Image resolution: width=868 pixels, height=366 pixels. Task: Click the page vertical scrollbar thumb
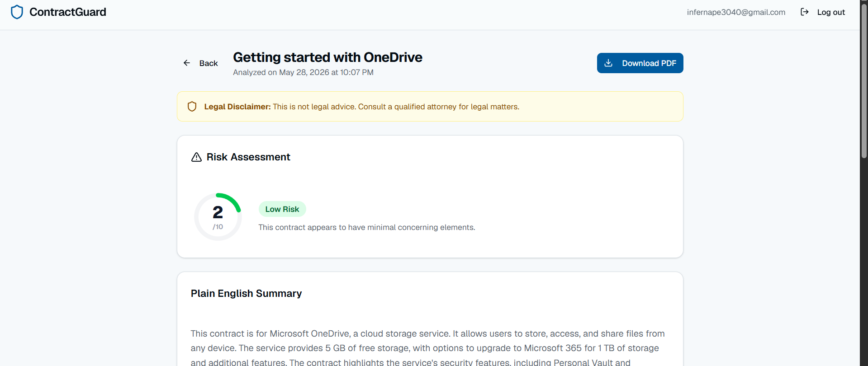[864, 80]
